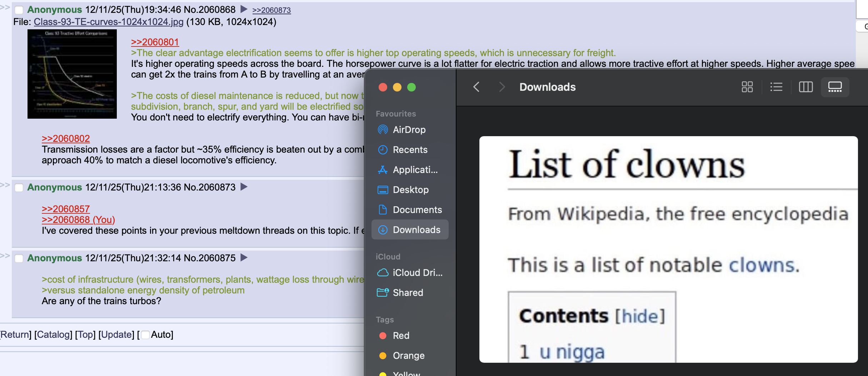Open post menu arrow for No.2060868
The image size is (868, 376).
click(x=244, y=9)
